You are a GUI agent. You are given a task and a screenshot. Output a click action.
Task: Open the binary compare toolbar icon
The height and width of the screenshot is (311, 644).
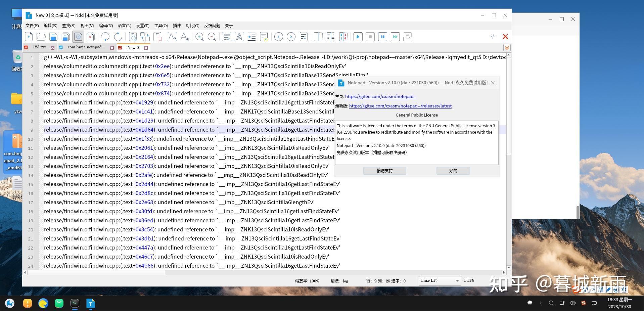pyautogui.click(x=343, y=37)
